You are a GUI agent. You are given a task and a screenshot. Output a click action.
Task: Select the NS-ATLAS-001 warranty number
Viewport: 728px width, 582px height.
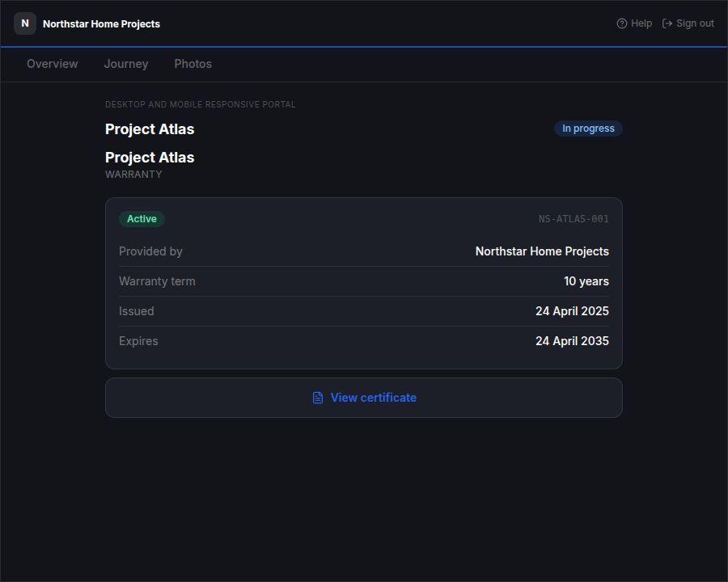pyautogui.click(x=574, y=218)
